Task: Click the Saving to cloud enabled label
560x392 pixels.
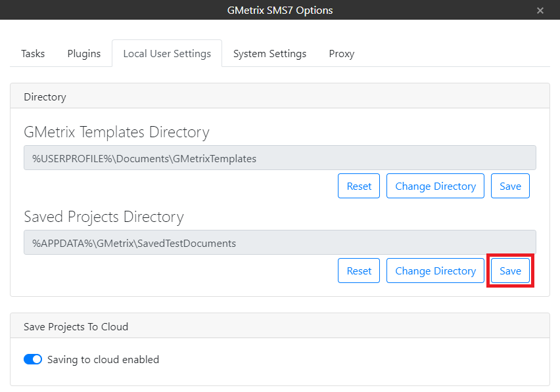Action: click(103, 360)
